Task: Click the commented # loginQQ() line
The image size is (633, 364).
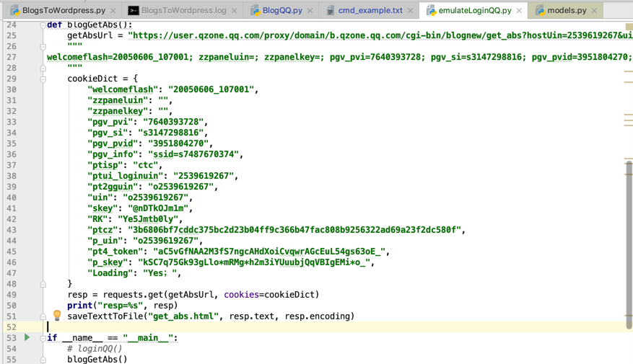Action: (95, 349)
